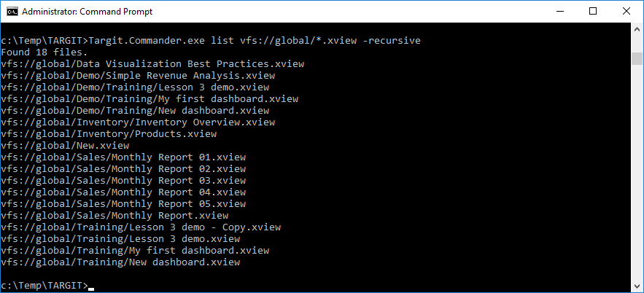
Task: Click the scrollbar up arrow
Action: tap(637, 30)
